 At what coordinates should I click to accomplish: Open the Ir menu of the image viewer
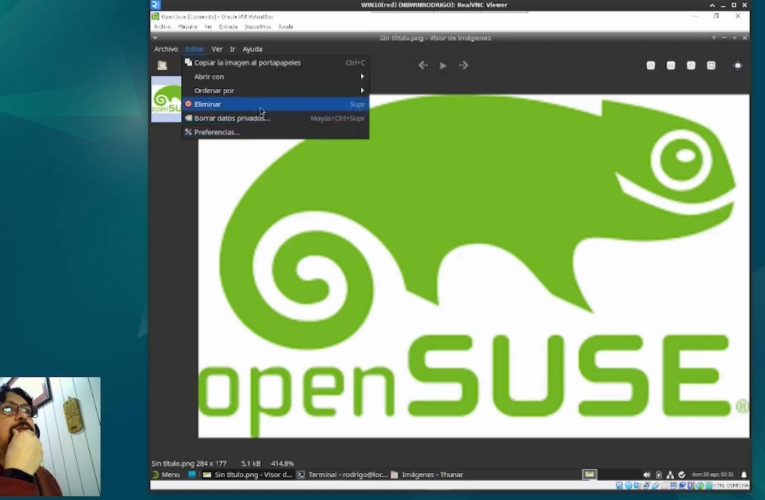[233, 49]
